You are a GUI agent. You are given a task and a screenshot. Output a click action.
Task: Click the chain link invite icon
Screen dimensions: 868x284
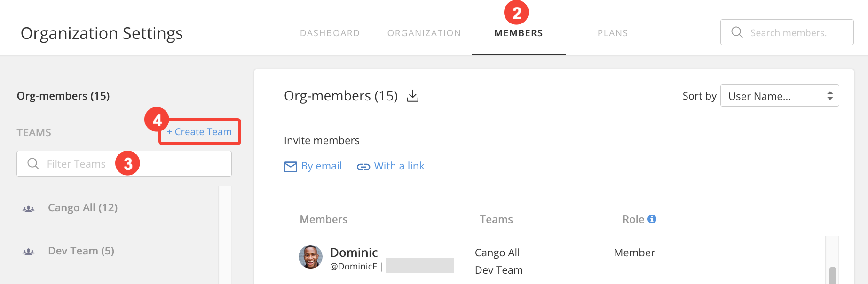(x=363, y=167)
